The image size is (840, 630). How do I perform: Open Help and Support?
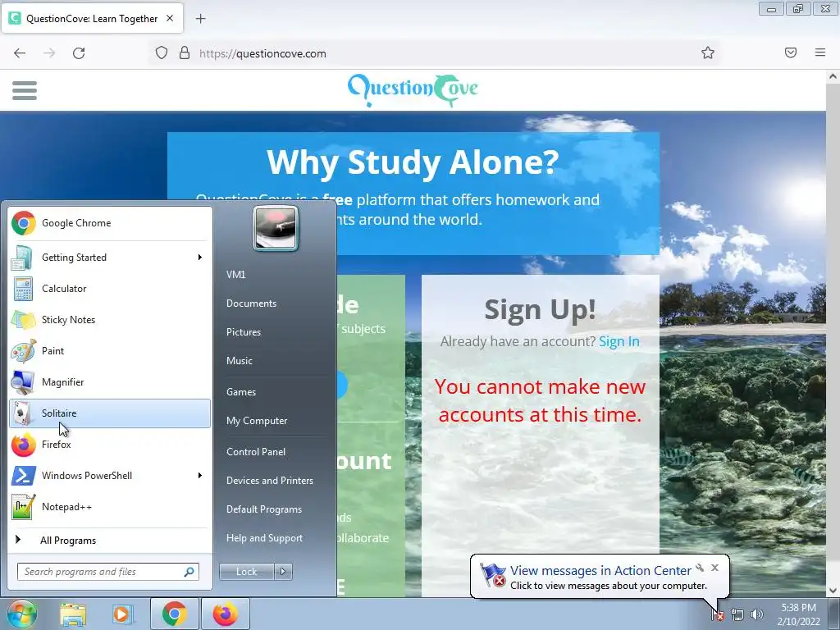(264, 538)
